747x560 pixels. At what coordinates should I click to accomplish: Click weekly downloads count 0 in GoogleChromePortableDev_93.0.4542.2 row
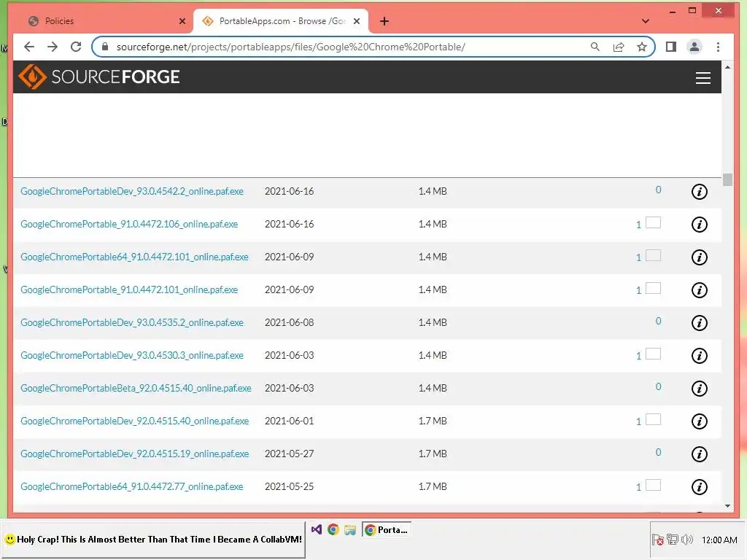pos(658,190)
